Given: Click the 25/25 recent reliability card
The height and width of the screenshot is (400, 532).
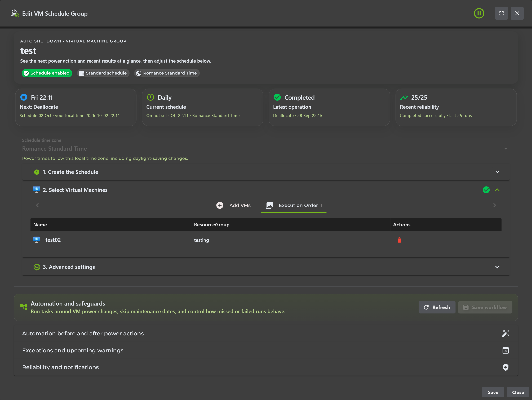Looking at the screenshot, I should tap(456, 107).
